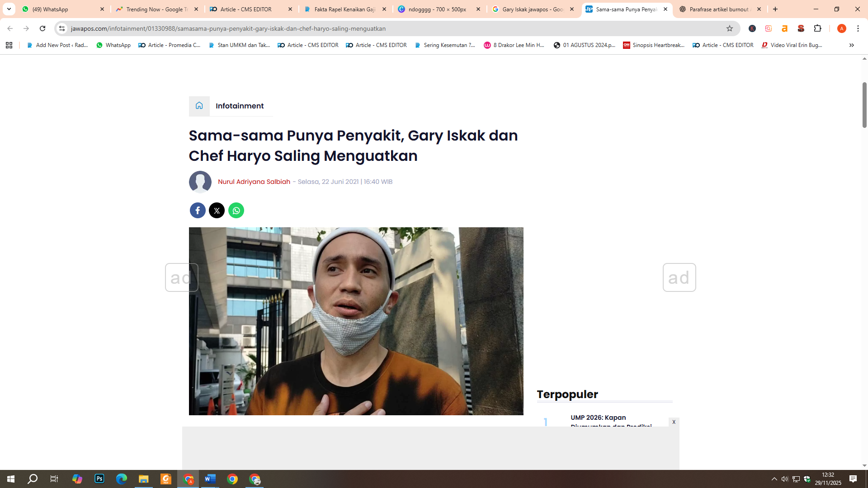
Task: Open the tab search dropdown
Action: pos(8,9)
